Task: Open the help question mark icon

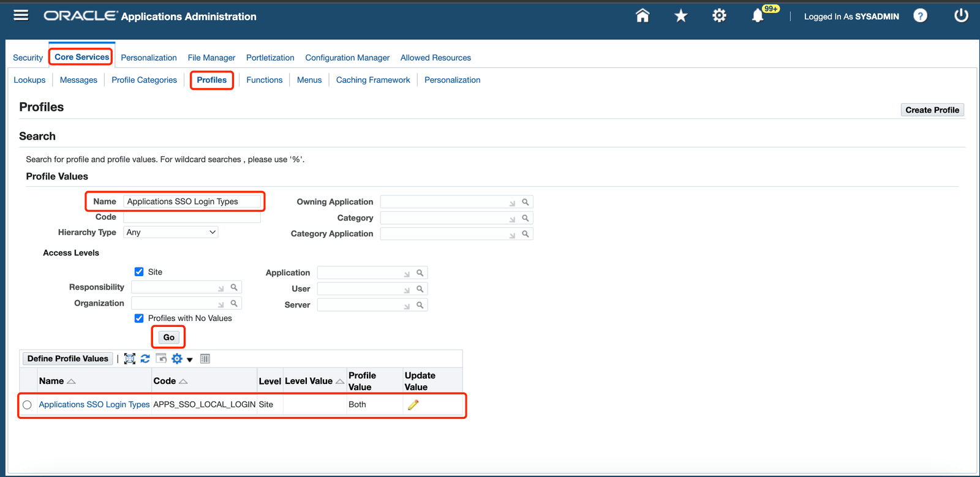Action: (x=920, y=16)
